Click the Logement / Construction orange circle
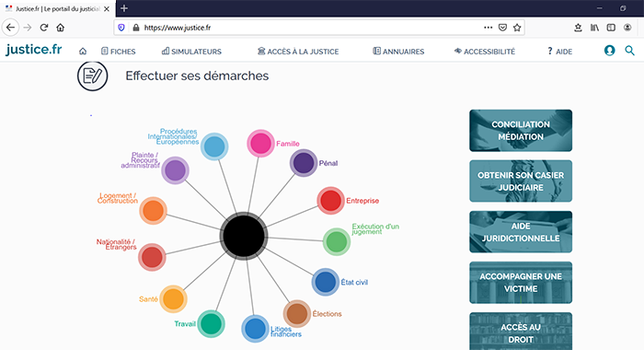644x350 pixels. tap(154, 211)
